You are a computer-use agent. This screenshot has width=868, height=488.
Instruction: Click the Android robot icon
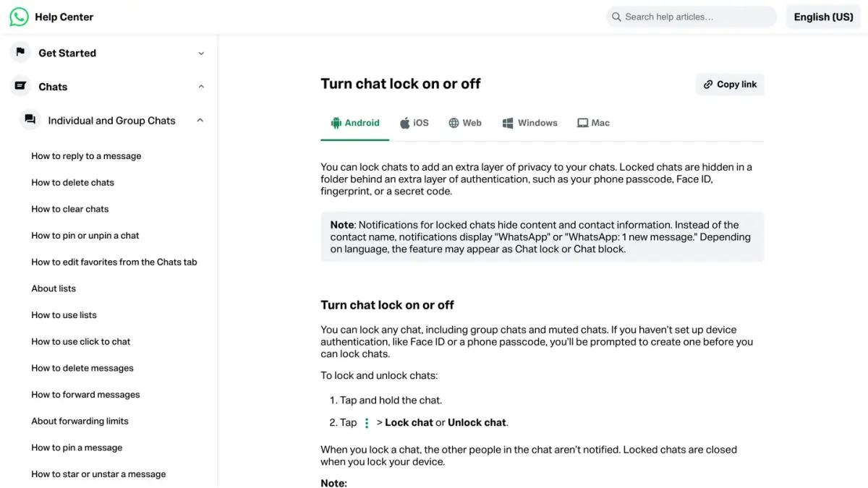[336, 123]
